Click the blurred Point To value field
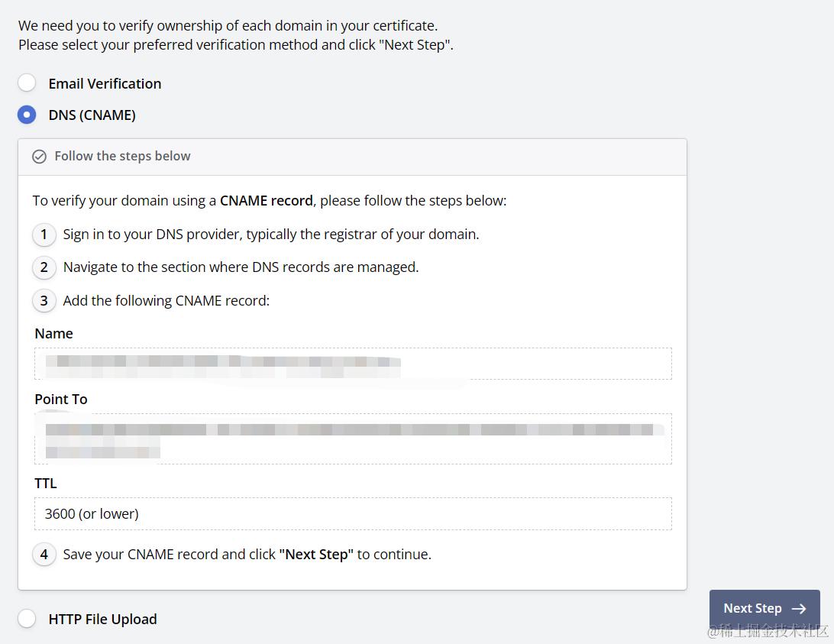This screenshot has width=834, height=644. point(353,439)
